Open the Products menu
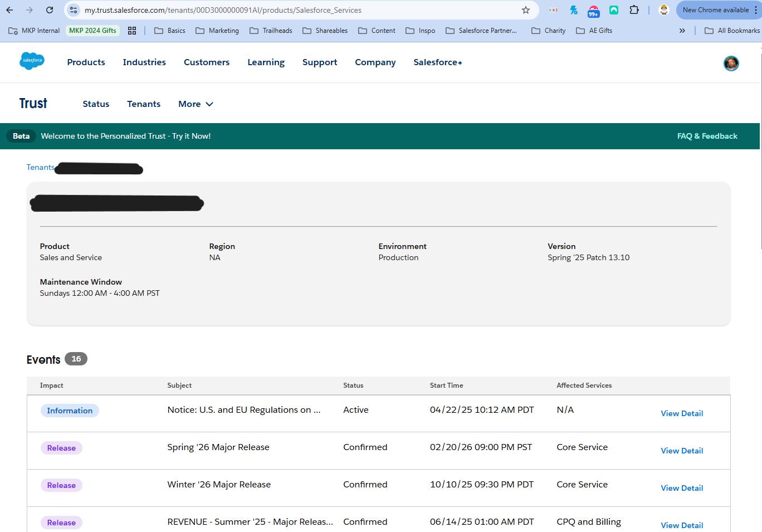Viewport: 762px width, 532px height. point(86,62)
